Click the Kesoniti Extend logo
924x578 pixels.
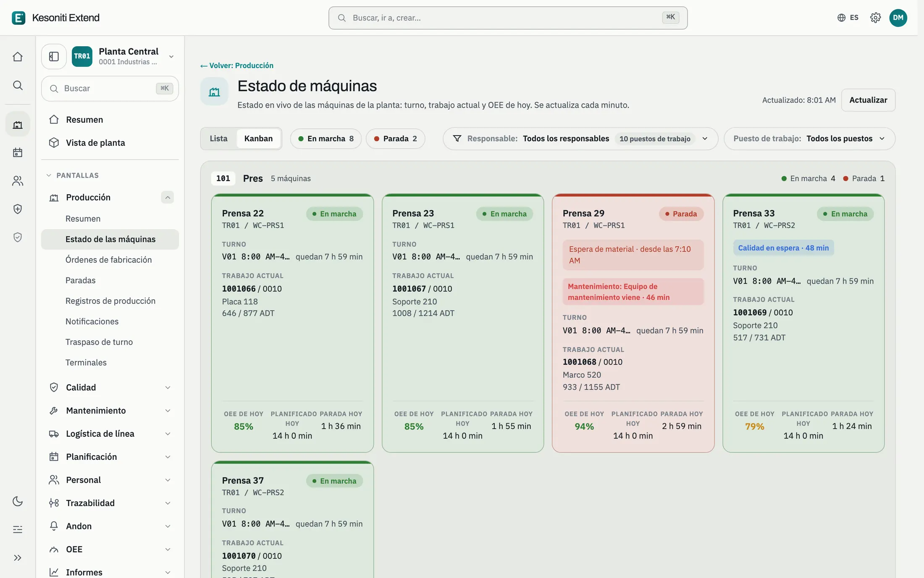coord(55,18)
